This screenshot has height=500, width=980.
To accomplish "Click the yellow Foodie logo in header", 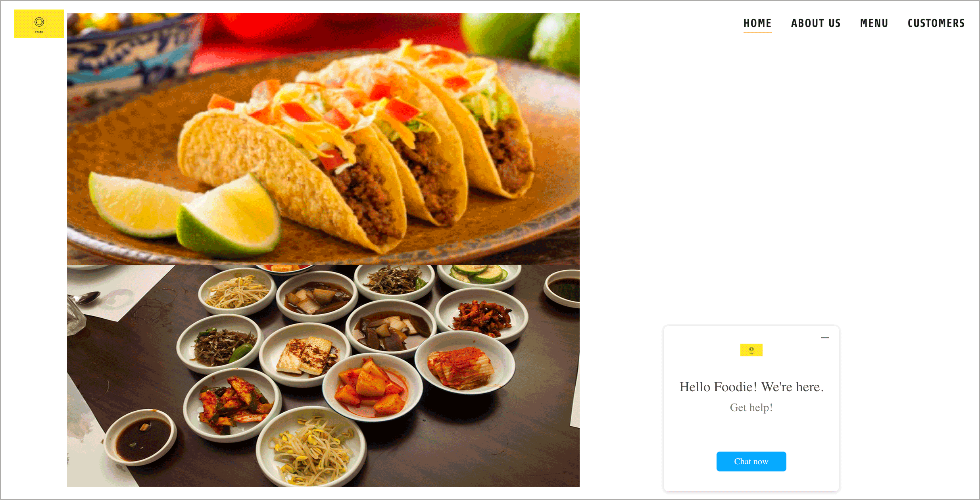I will (39, 24).
